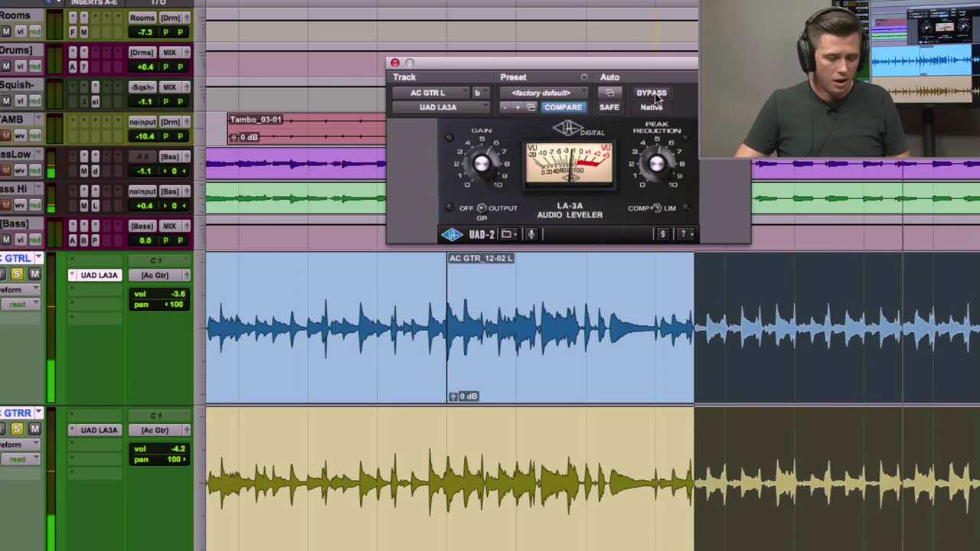Mute the Rooms track

6,31
